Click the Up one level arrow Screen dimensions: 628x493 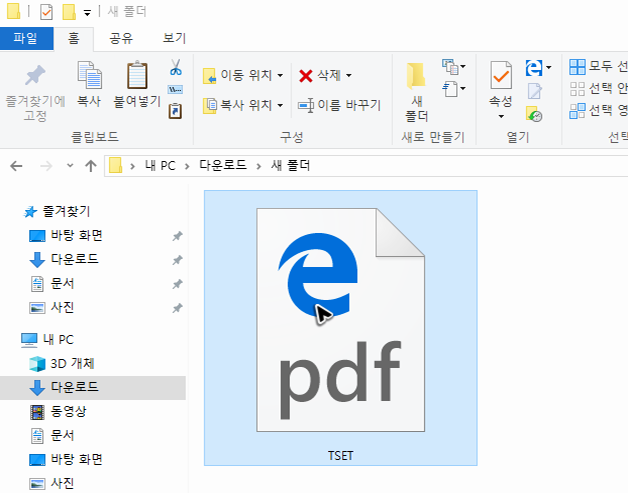pos(91,166)
